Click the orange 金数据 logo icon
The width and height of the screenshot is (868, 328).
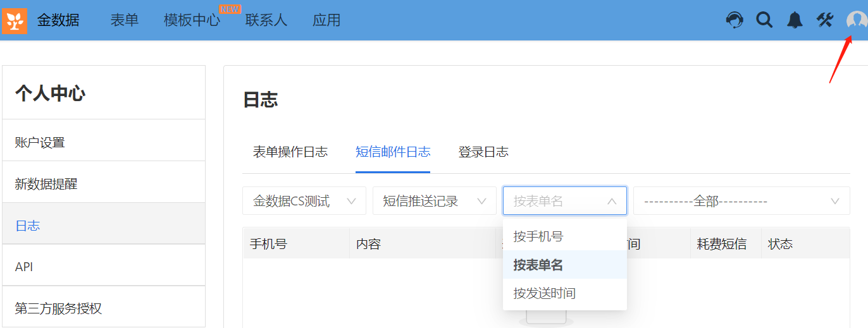point(15,21)
